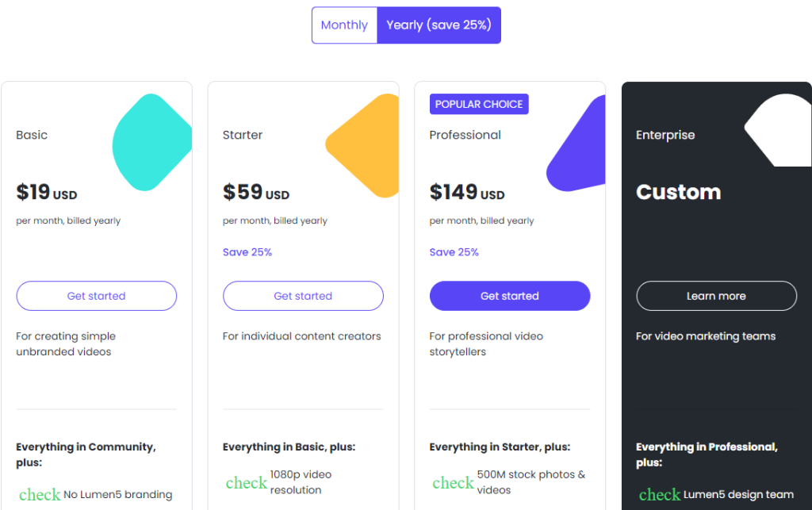Get started with the Starter plan
This screenshot has width=812, height=510.
tap(303, 295)
